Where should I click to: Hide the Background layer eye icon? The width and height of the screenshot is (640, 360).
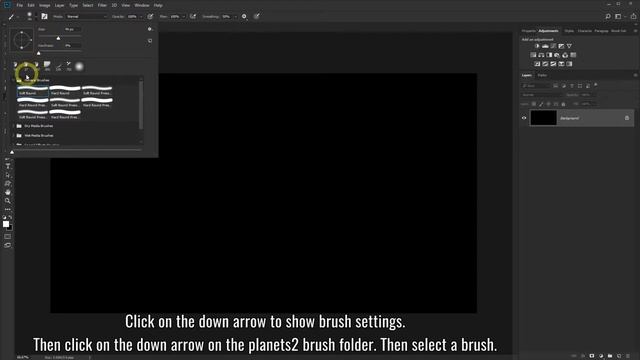(524, 118)
